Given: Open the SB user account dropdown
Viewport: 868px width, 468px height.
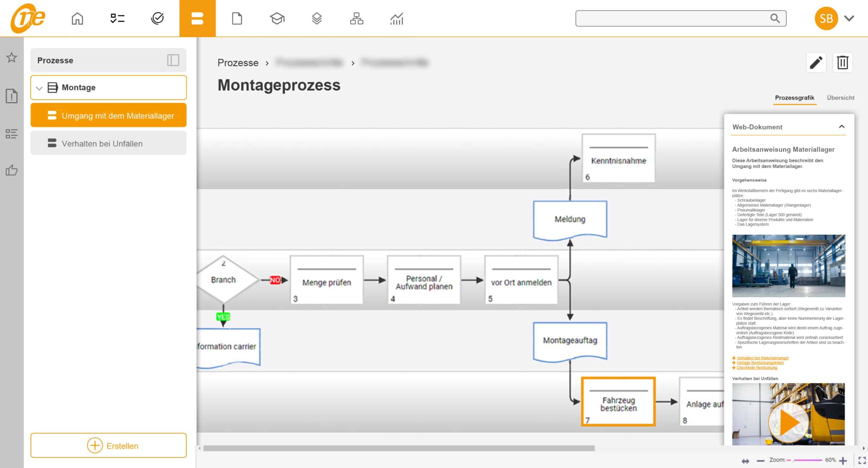Looking at the screenshot, I should [x=849, y=18].
